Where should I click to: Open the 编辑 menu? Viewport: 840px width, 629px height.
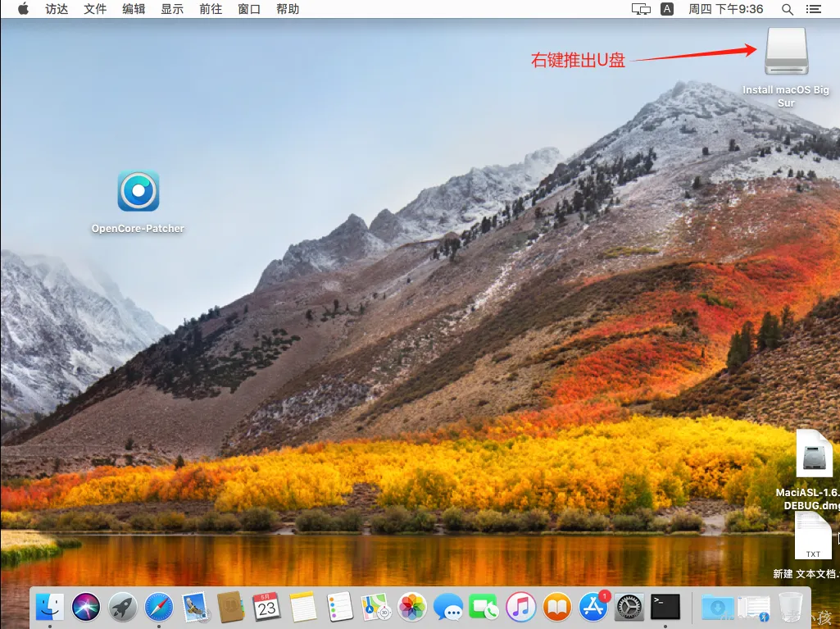coord(134,9)
